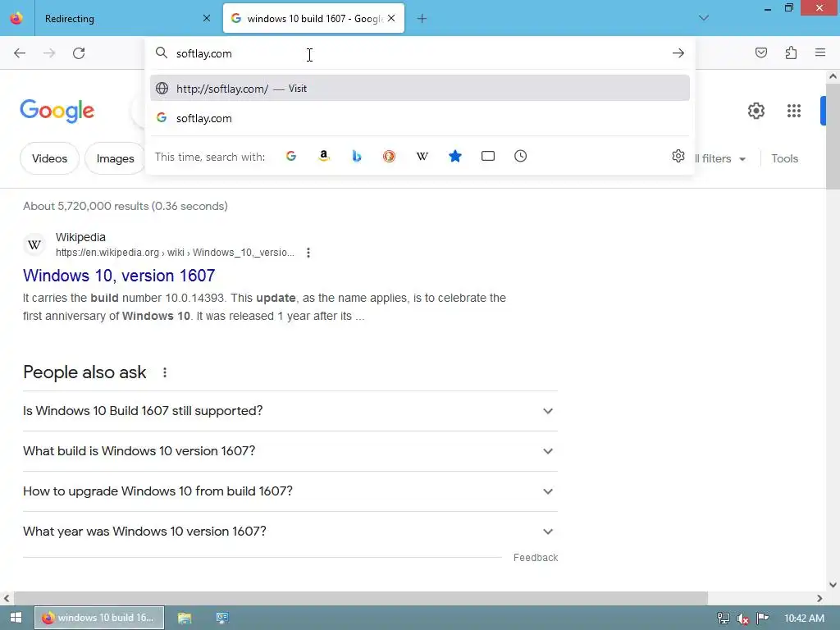The height and width of the screenshot is (630, 840).
Task: Open a new tab
Action: [x=422, y=19]
